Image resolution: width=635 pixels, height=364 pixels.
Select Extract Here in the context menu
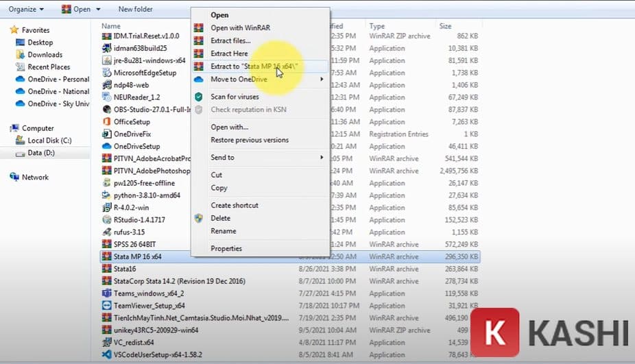(229, 53)
